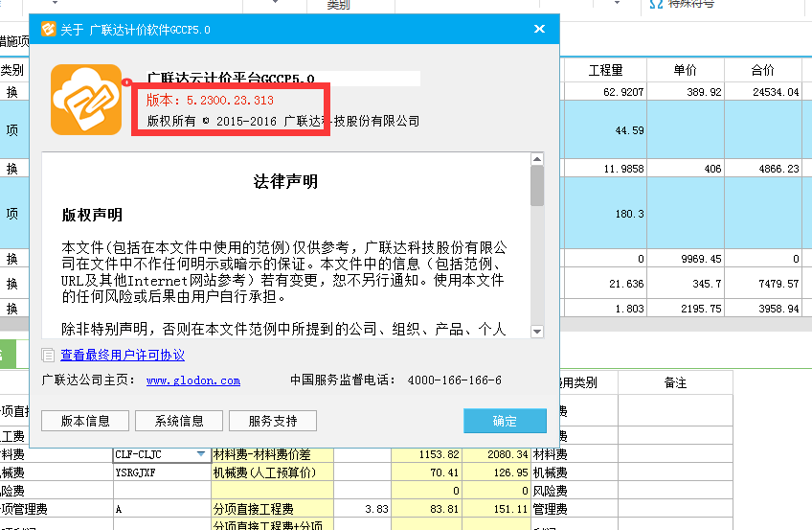Select the cell with value 62.9207

point(605,92)
